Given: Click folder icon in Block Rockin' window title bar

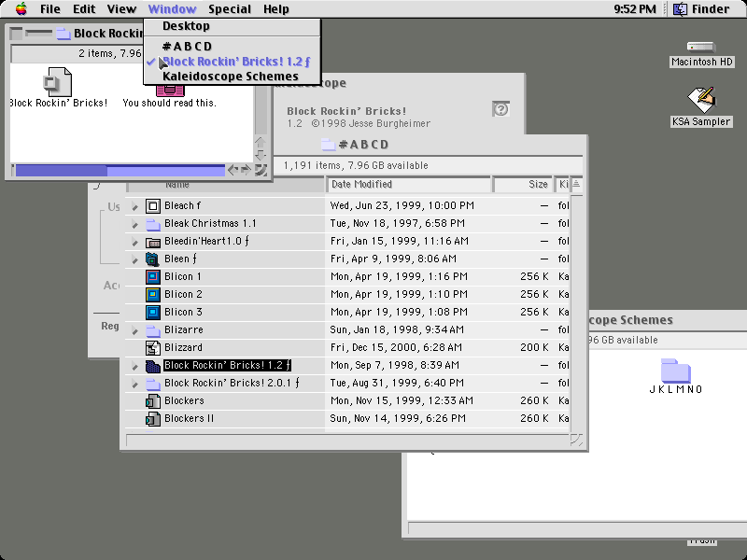Looking at the screenshot, I should pyautogui.click(x=63, y=33).
